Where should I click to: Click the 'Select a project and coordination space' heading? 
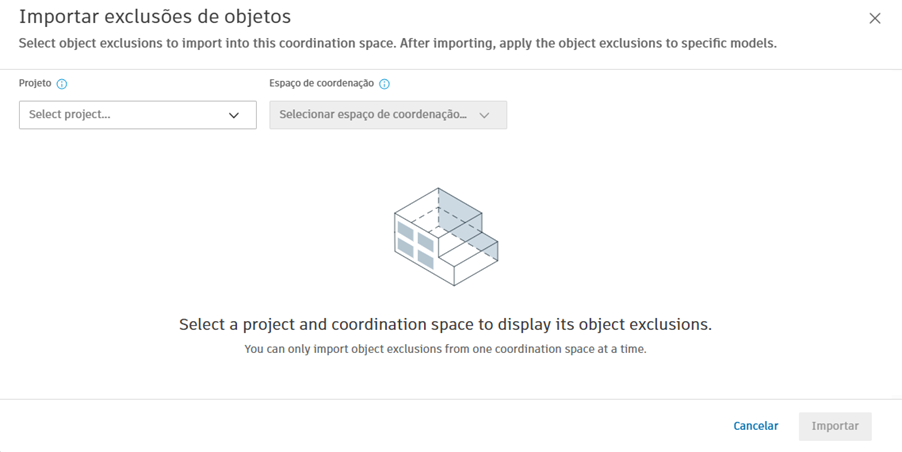click(445, 325)
